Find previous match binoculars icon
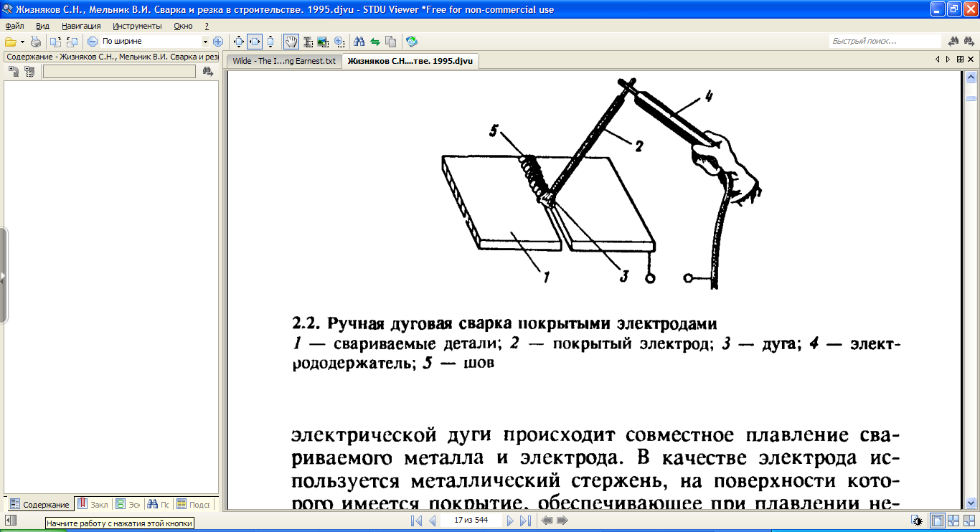 [x=954, y=42]
